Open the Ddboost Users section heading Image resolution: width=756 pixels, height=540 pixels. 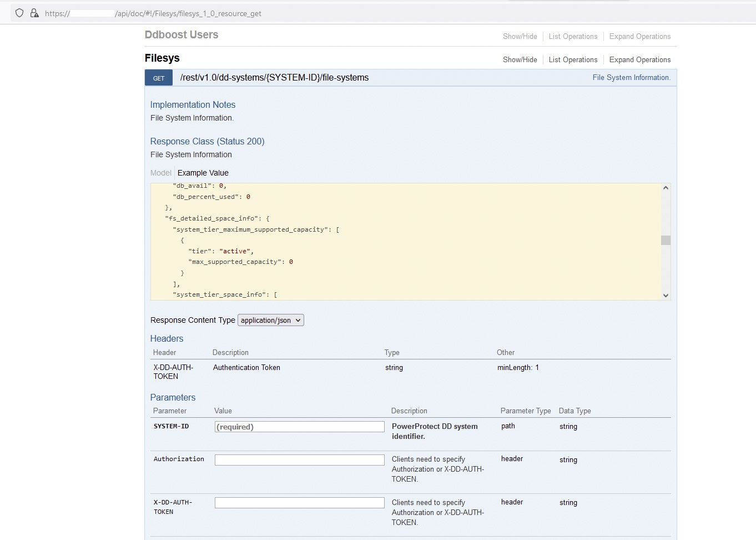click(182, 34)
